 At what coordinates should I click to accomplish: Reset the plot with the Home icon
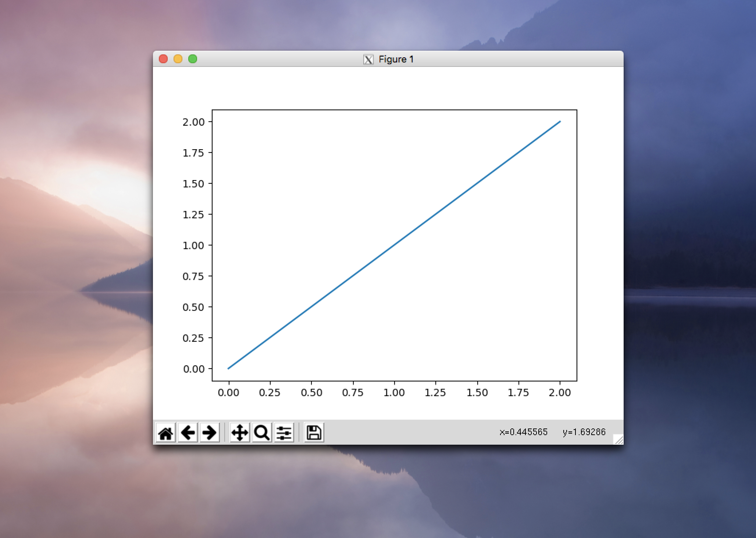point(166,433)
